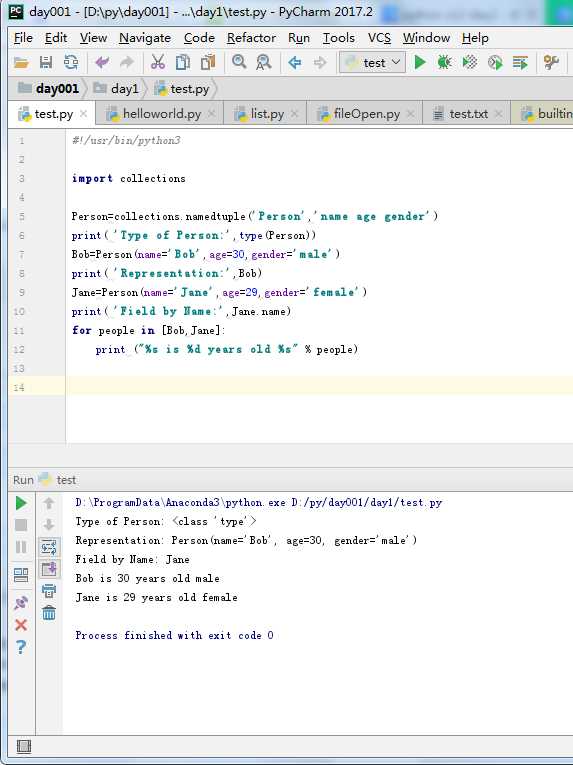
Task: Print the console output with the printer icon
Action: click(49, 591)
